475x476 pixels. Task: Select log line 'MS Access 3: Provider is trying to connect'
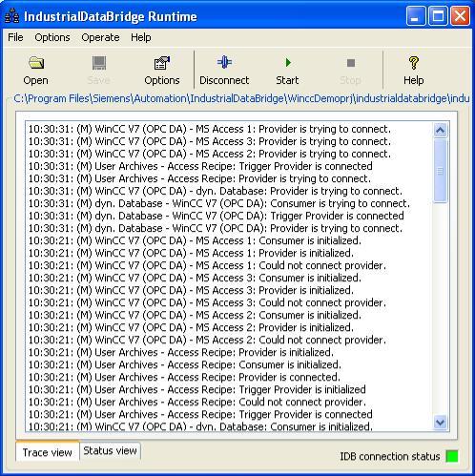(x=210, y=141)
